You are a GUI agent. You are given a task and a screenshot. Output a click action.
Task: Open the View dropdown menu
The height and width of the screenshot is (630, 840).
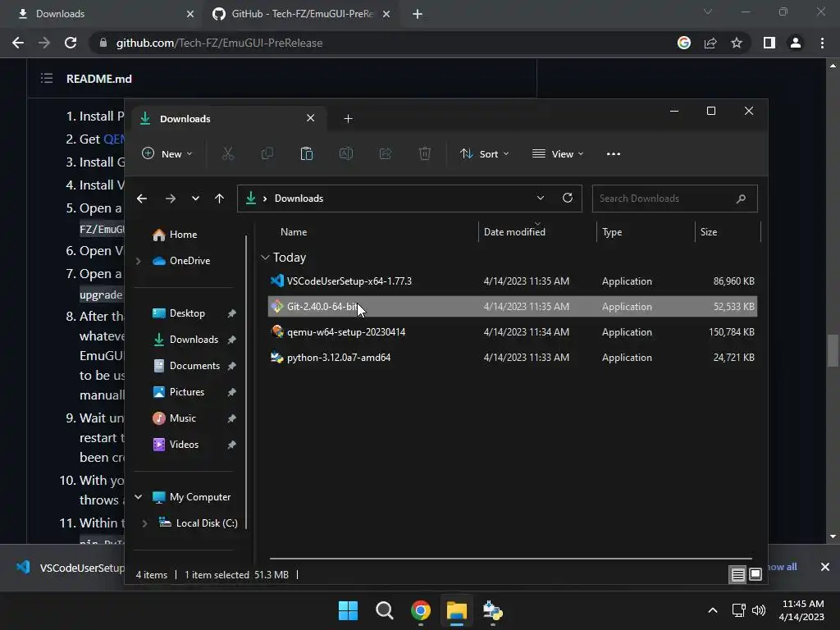[x=558, y=153]
